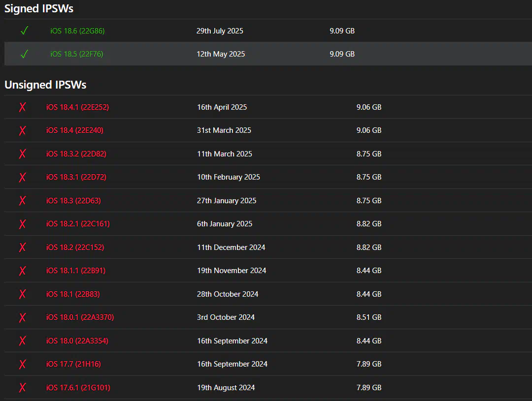Click the red X beside iOS 18.4.1
532x401 pixels.
click(22, 107)
